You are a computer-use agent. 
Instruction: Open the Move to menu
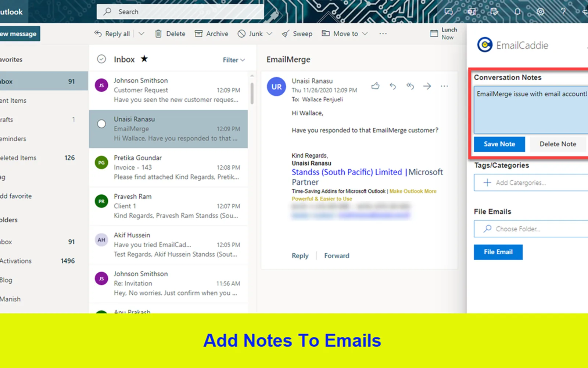click(340, 33)
